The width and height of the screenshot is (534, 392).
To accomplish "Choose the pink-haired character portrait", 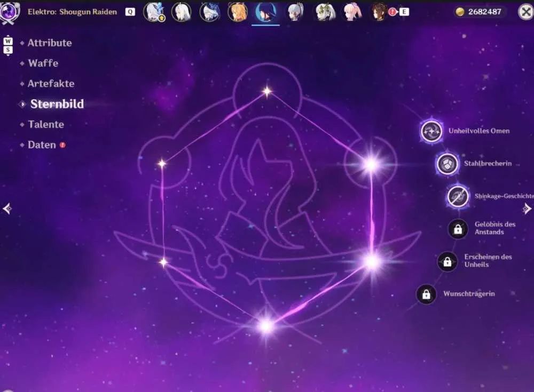I will tap(352, 12).
